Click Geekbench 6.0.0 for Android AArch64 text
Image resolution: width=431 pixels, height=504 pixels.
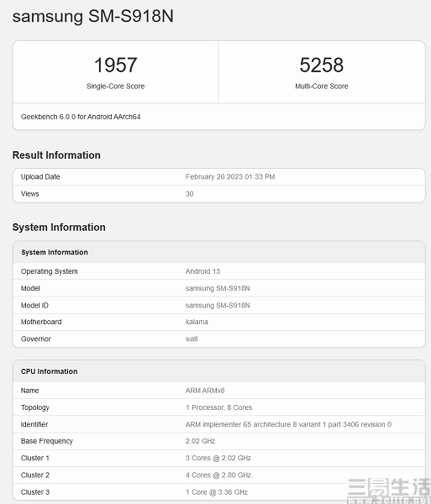tap(81, 117)
